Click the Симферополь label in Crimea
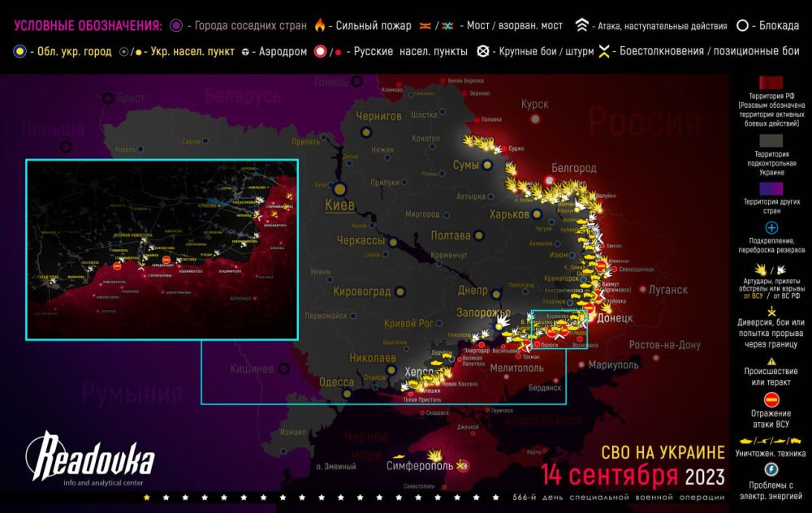The image size is (812, 513). [421, 466]
